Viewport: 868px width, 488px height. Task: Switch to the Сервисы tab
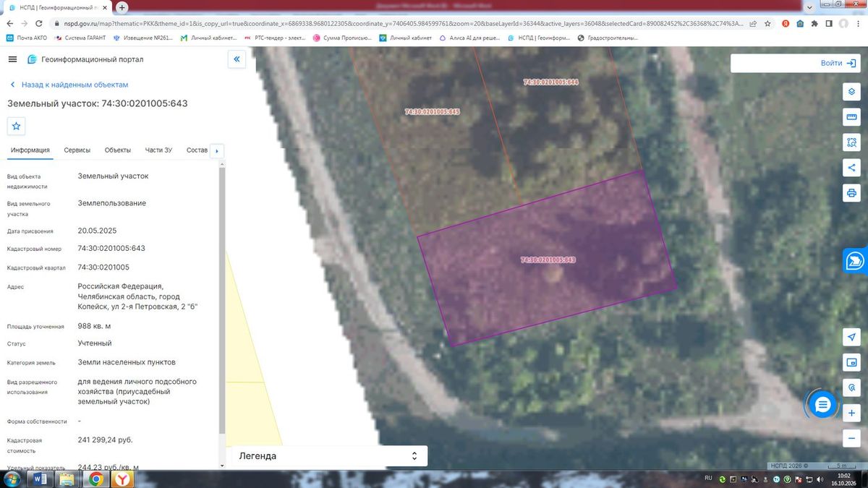(x=77, y=150)
